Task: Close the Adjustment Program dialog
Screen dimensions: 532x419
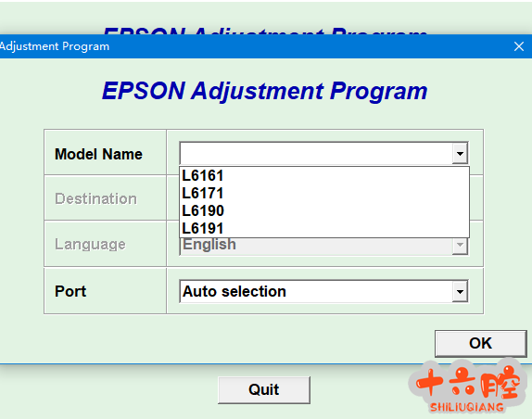Action: point(519,46)
